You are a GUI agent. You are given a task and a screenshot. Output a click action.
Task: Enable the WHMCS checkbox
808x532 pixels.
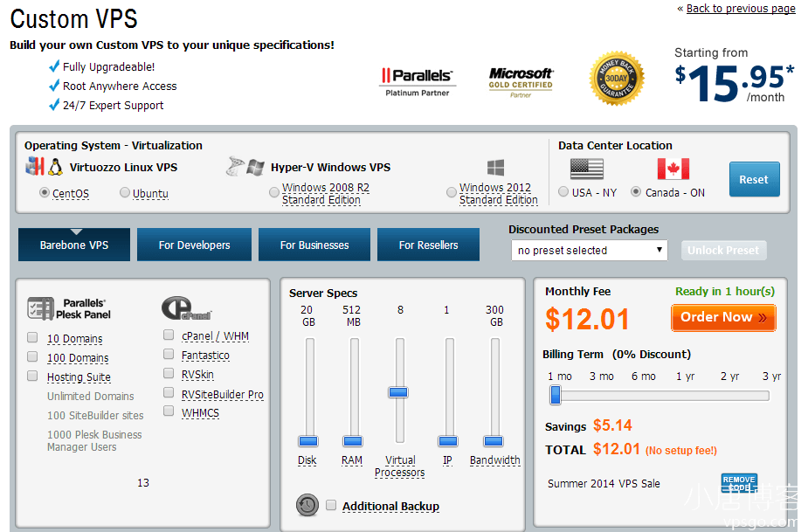(169, 411)
